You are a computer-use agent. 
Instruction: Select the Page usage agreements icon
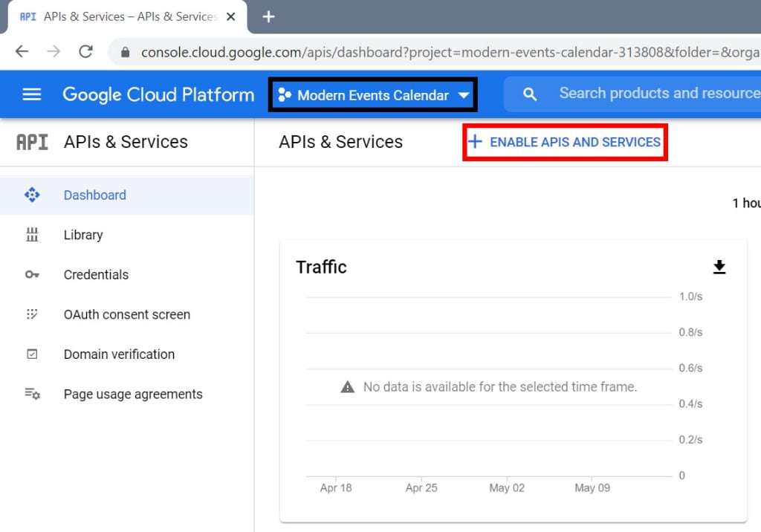point(32,395)
